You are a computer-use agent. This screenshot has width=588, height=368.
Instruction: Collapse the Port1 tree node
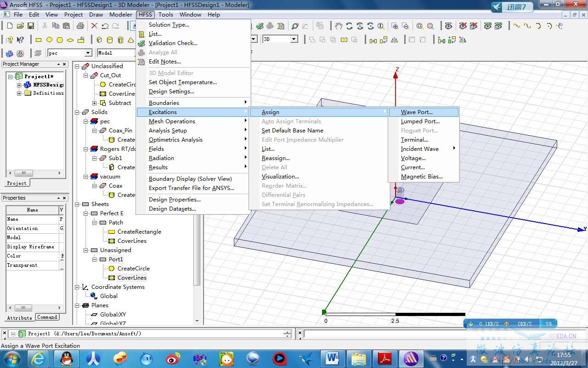[x=95, y=259]
